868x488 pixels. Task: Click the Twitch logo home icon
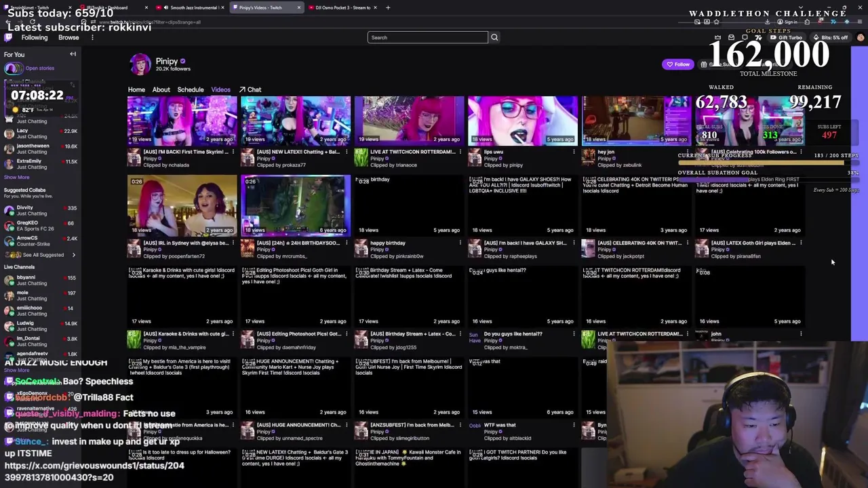pos(9,37)
